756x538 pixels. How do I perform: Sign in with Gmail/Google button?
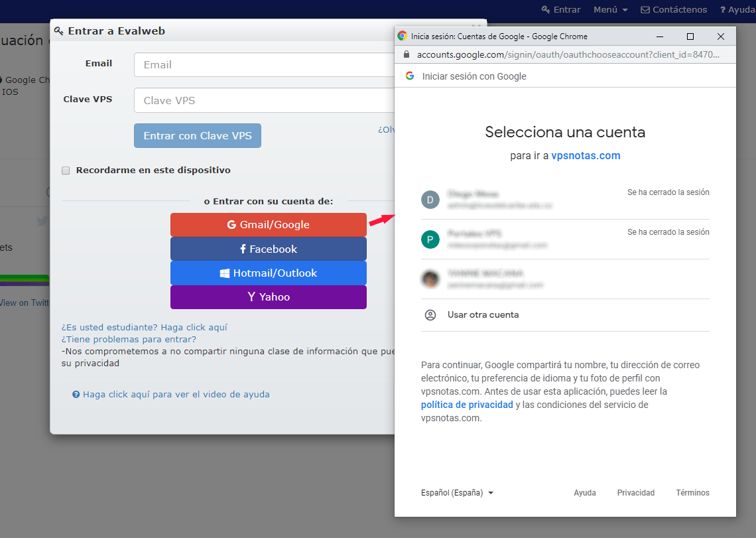point(269,225)
